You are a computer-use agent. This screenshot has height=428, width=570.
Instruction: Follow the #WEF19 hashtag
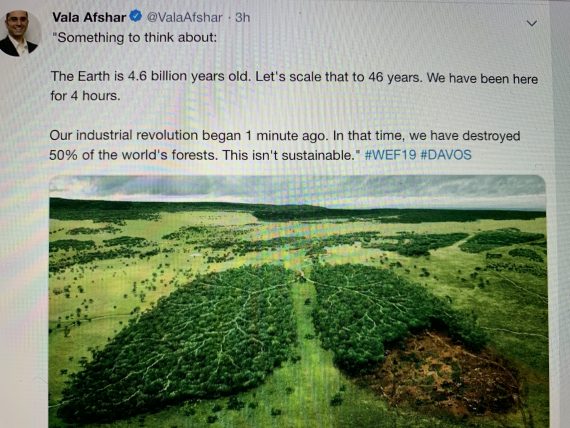(x=390, y=155)
